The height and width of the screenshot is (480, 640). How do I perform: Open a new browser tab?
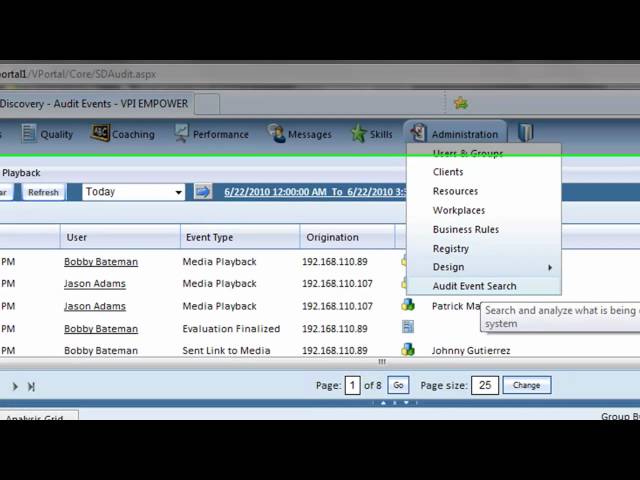click(207, 104)
